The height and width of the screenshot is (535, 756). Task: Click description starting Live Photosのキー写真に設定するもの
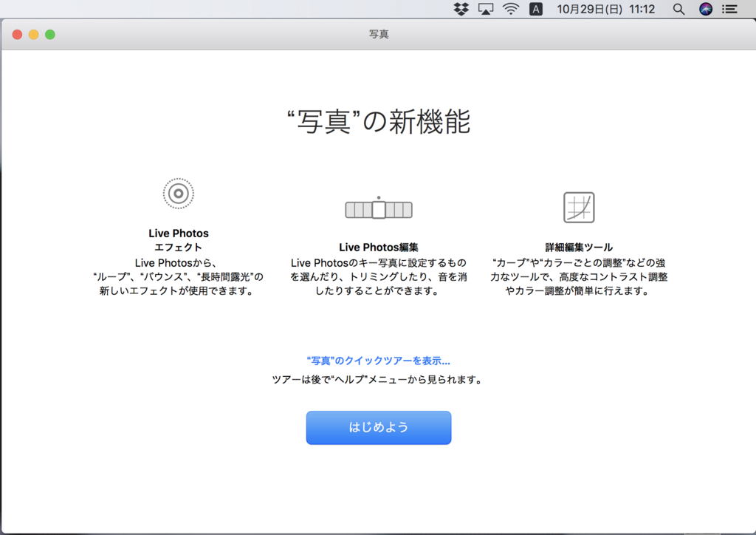coord(379,277)
